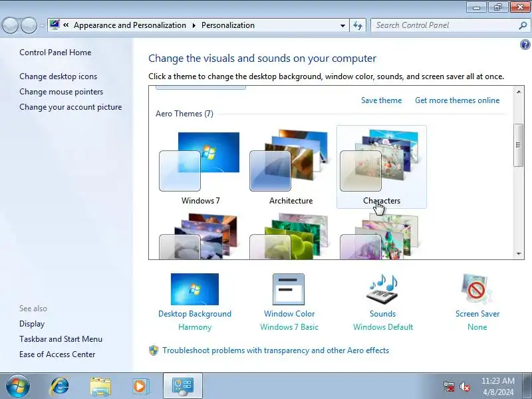The image size is (532, 399).
Task: Select the Architecture theme
Action: (291, 168)
